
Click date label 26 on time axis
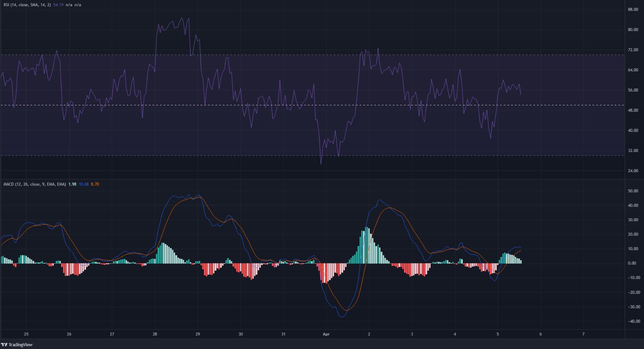(69, 334)
